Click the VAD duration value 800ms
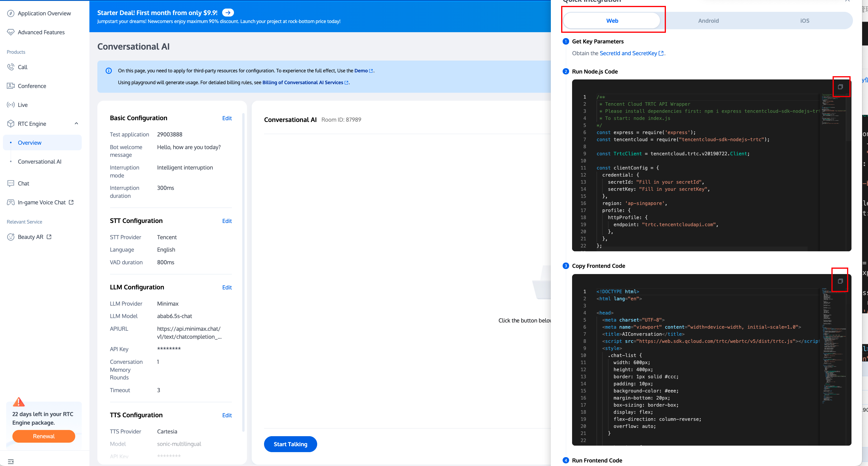Image resolution: width=868 pixels, height=466 pixels. [166, 262]
